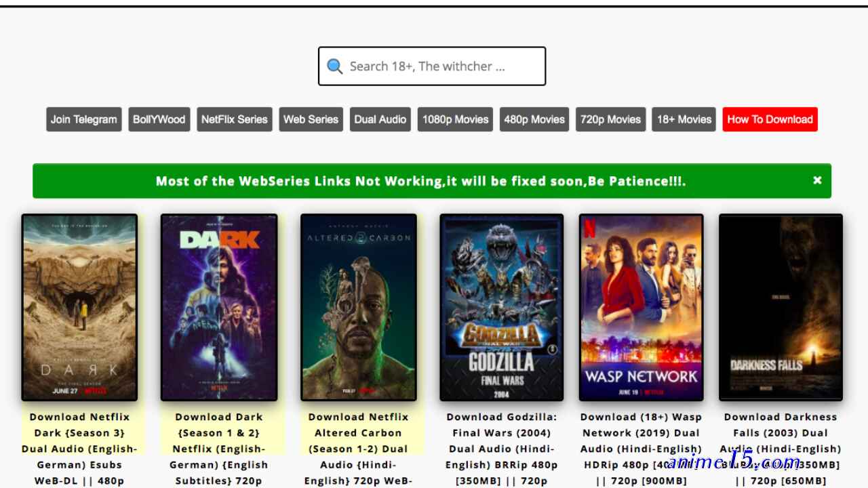868x488 pixels.
Task: Open the NetFlix Series category
Action: [235, 119]
